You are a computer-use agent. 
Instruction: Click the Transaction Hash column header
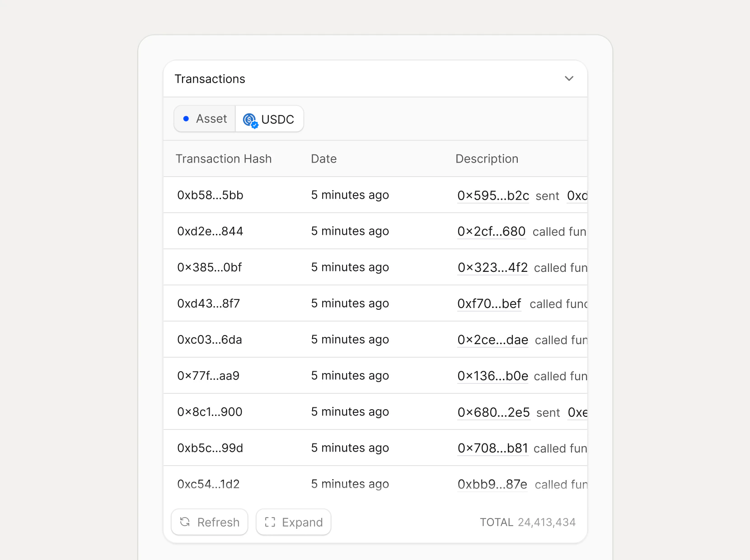[x=224, y=159]
